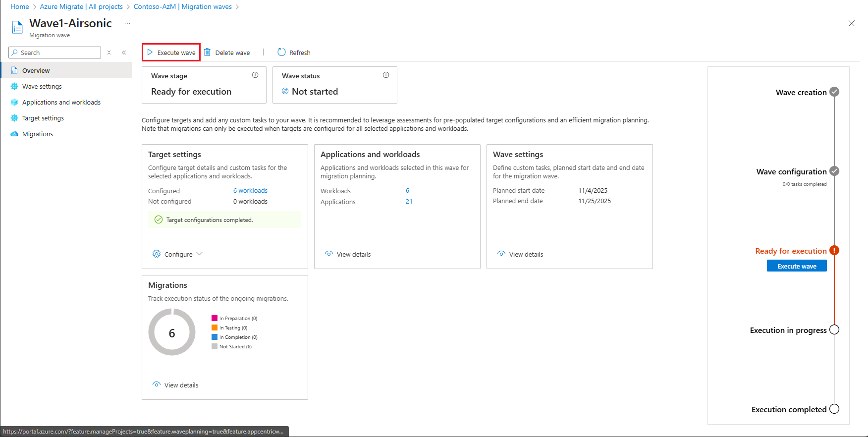Click the Refresh circular arrow icon

point(281,52)
